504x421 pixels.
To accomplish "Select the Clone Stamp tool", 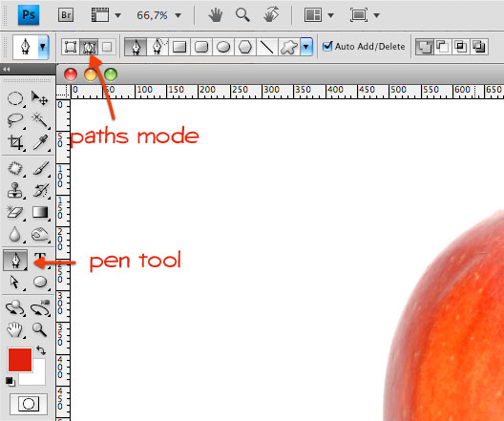I will point(15,190).
